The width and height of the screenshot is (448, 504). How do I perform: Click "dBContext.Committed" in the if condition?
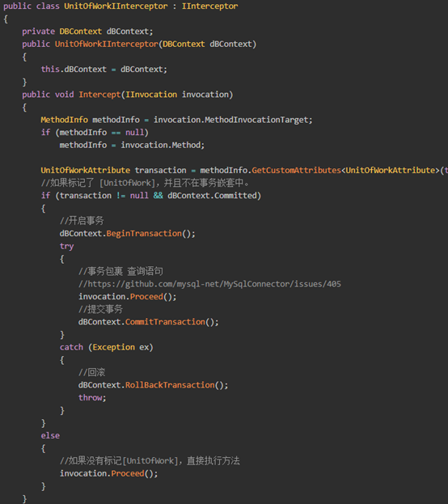[x=212, y=196]
